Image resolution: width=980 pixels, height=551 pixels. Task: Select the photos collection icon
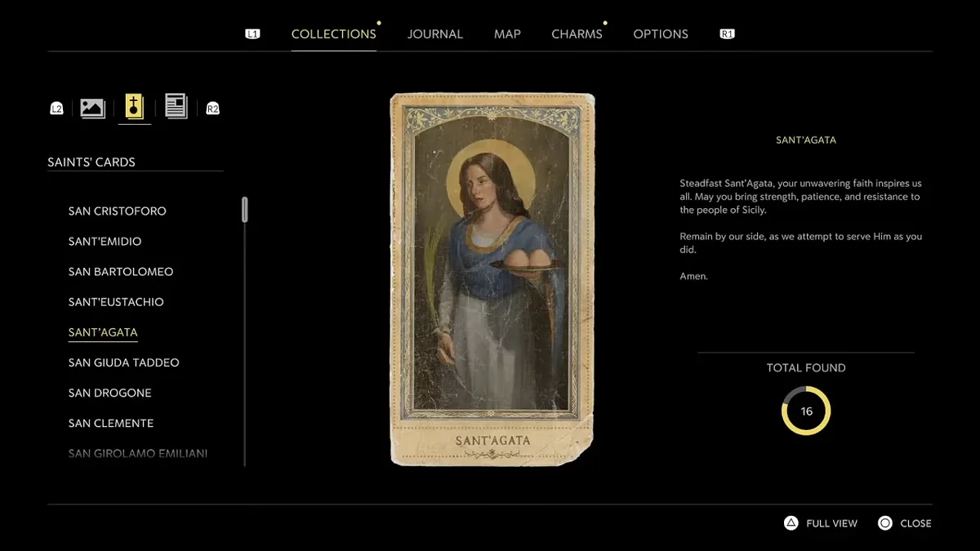[92, 108]
